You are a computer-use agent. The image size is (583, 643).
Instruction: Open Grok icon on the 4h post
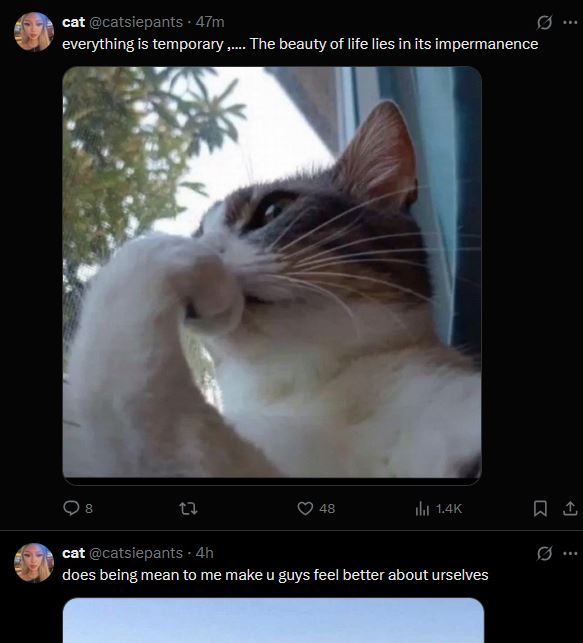click(544, 553)
